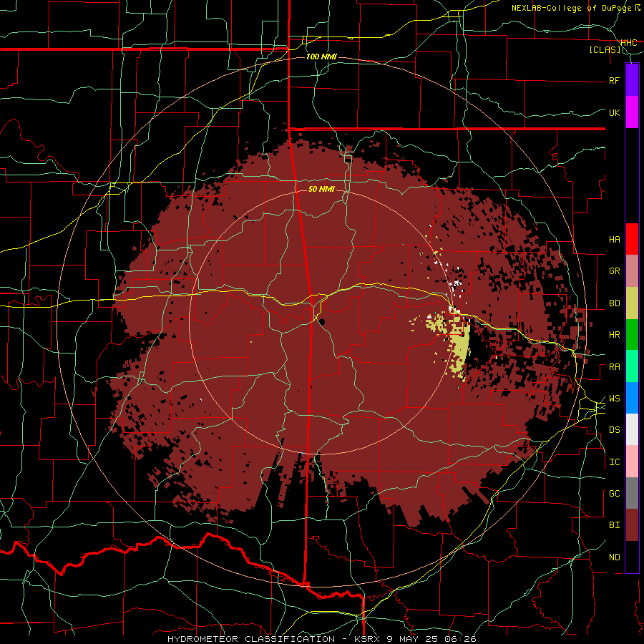The width and height of the screenshot is (644, 644).
Task: Click the DS white legend swatch
Action: [x=632, y=429]
